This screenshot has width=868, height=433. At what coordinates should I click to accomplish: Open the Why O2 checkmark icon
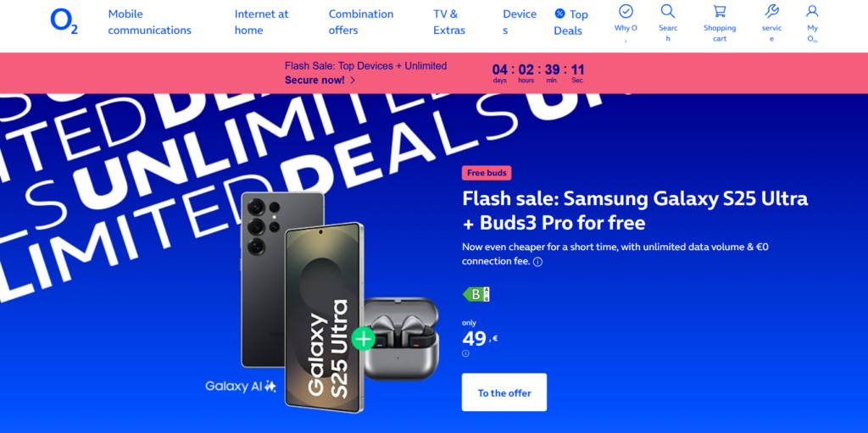(x=626, y=11)
